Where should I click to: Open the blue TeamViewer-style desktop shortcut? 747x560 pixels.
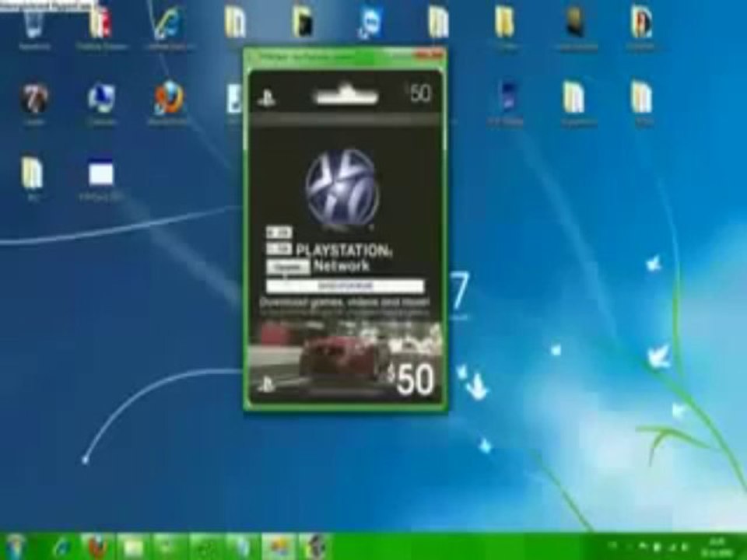[x=370, y=24]
